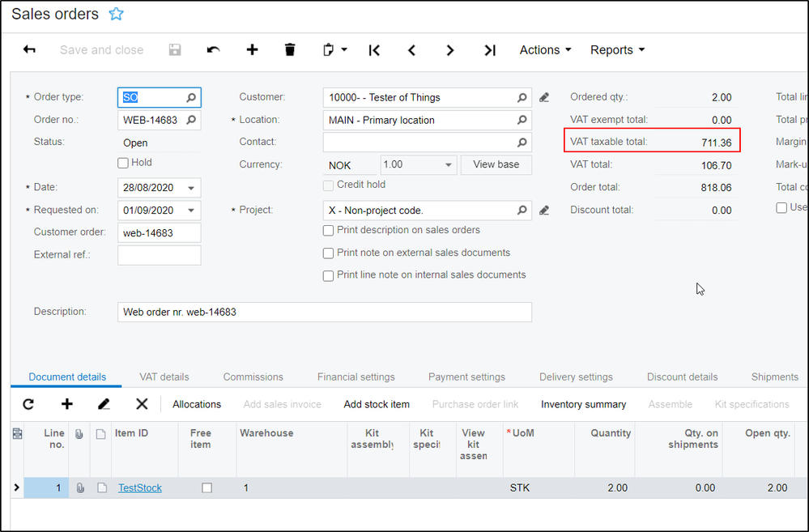809x532 pixels.
Task: Expand the Reports dropdown menu
Action: (617, 50)
